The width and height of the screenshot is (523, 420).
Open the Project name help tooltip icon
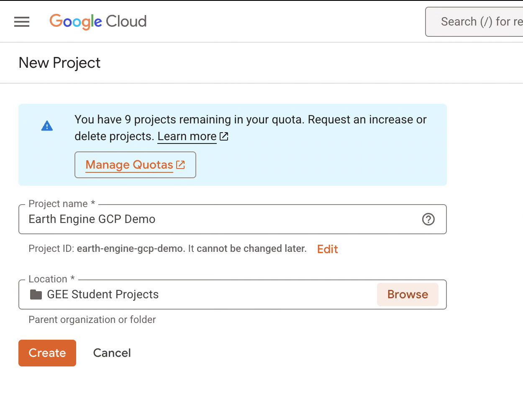pos(428,219)
